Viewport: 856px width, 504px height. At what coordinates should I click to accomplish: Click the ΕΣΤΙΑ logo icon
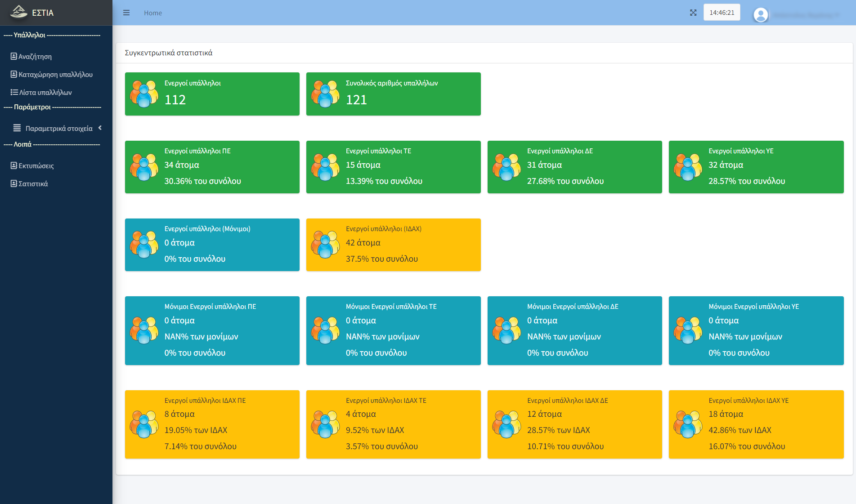[19, 12]
